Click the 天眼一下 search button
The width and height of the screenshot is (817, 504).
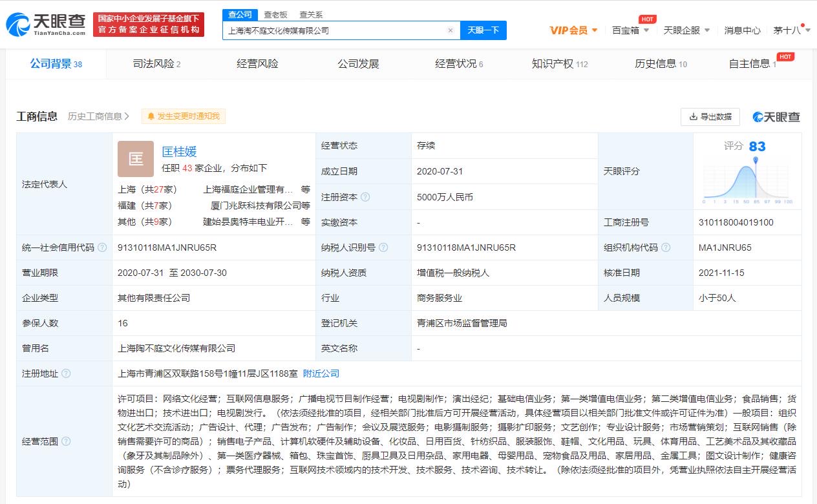[483, 30]
